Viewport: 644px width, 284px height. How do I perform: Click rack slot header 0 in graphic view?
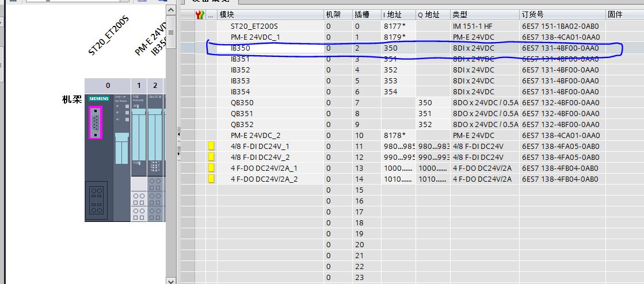[x=108, y=85]
